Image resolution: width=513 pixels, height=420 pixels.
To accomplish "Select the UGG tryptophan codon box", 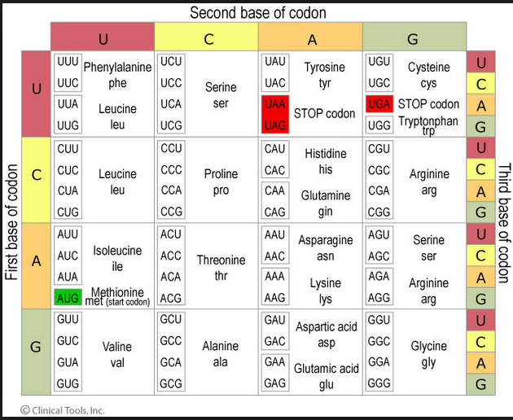I will [379, 125].
